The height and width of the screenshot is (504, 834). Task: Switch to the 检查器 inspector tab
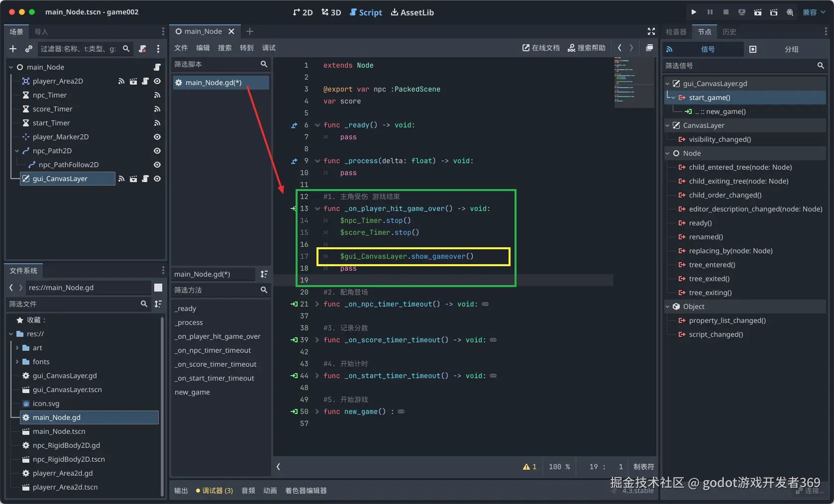pyautogui.click(x=676, y=32)
